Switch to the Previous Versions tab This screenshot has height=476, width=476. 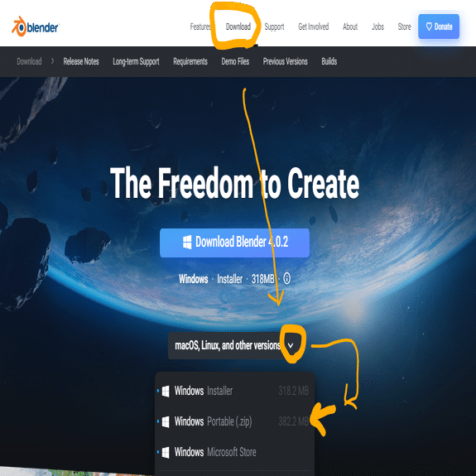(285, 61)
